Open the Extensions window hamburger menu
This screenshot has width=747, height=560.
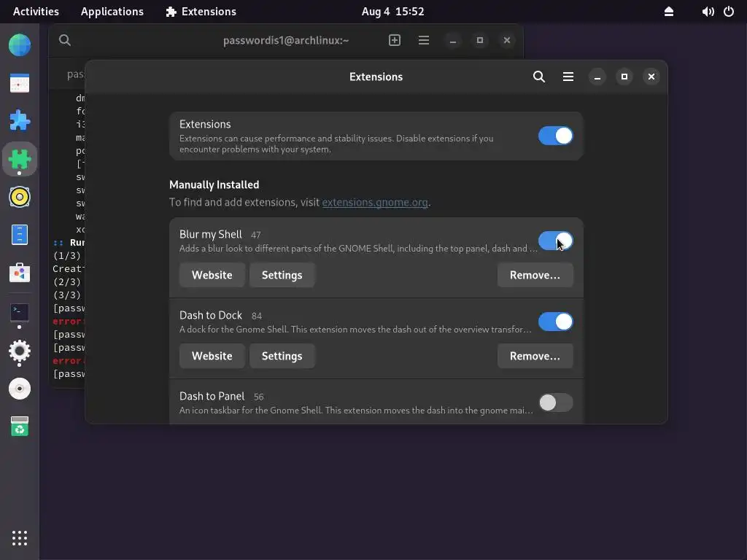tap(568, 77)
